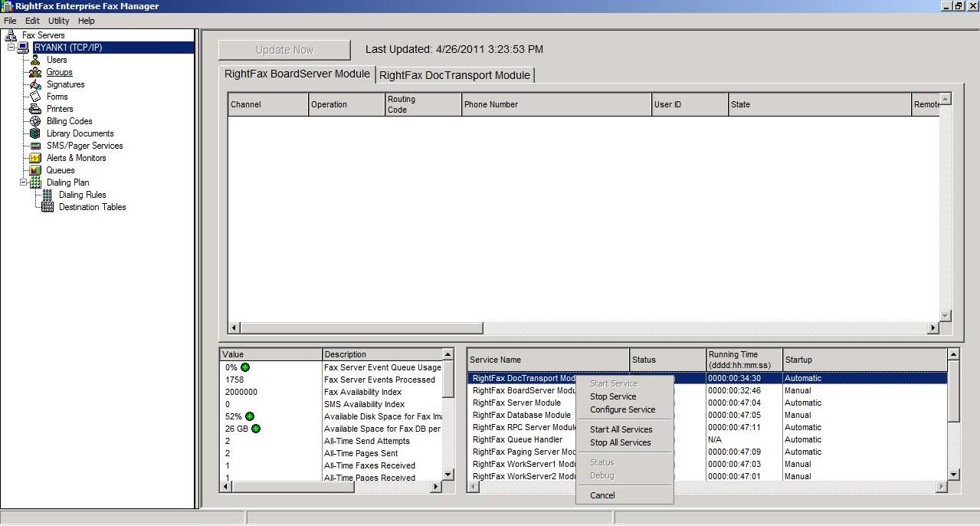The image size is (980, 526).
Task: Click the channel table horizontal scrollbar thumb
Action: 362,328
